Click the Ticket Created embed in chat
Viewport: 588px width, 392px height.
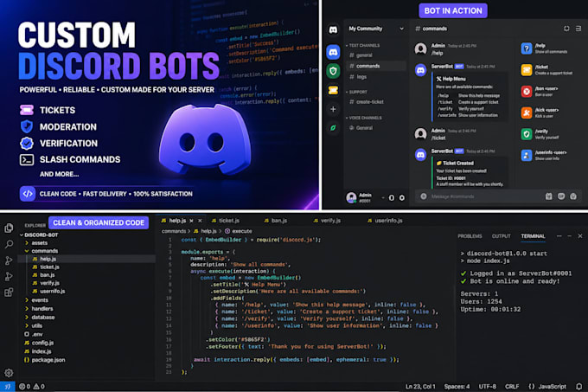pos(470,173)
